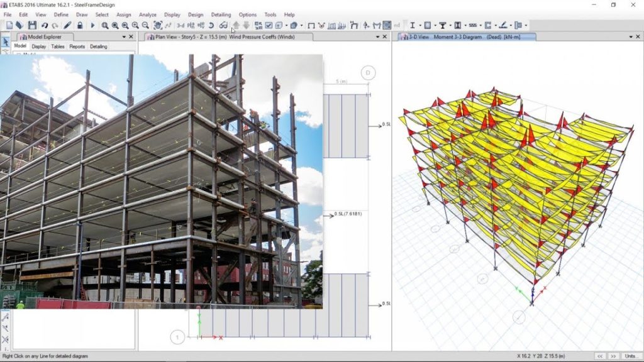Switch to the Tables tab in Model Explorer
This screenshot has width=644, height=362.
[57, 46]
